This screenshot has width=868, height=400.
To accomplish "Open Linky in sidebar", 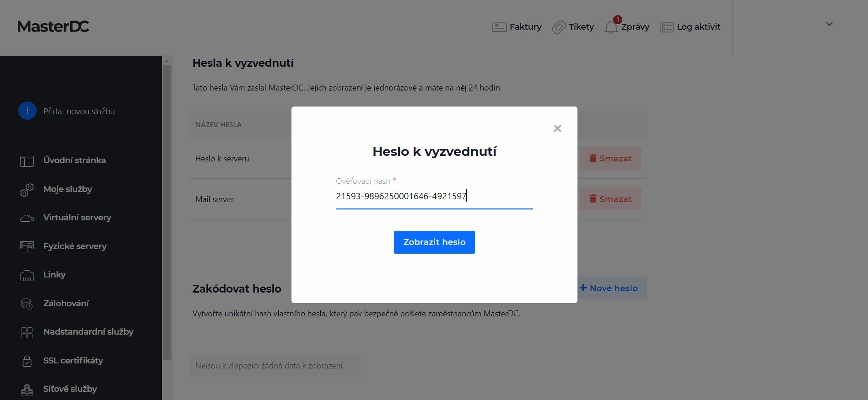I will click(x=54, y=275).
